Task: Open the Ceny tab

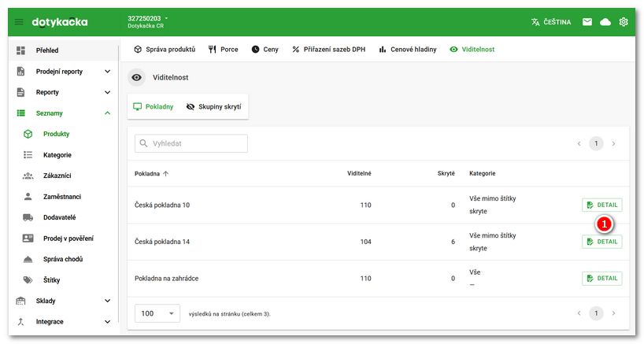Action: point(265,50)
